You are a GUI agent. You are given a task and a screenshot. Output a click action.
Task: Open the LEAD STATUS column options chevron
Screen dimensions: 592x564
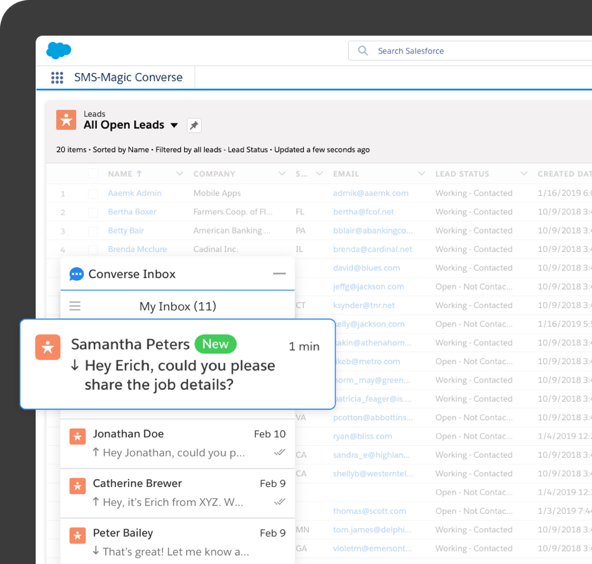click(x=524, y=174)
